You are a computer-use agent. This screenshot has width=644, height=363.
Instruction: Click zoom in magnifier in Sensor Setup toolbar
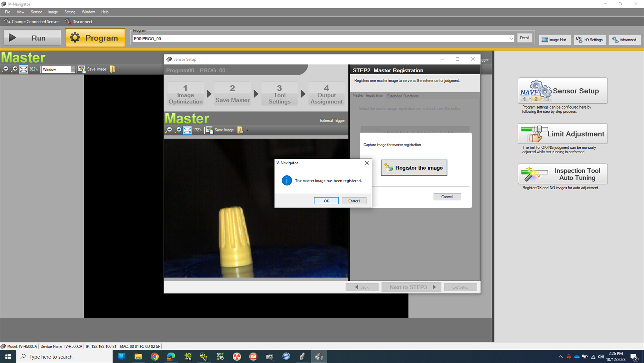click(178, 130)
